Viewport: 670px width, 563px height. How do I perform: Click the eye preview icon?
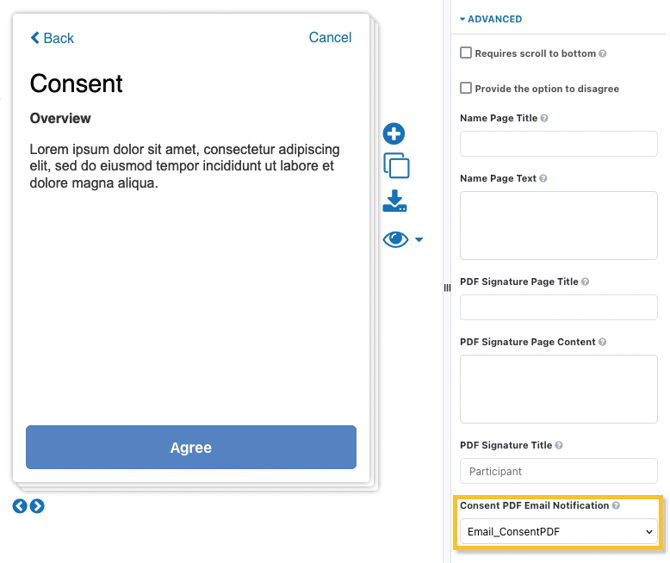tap(396, 239)
